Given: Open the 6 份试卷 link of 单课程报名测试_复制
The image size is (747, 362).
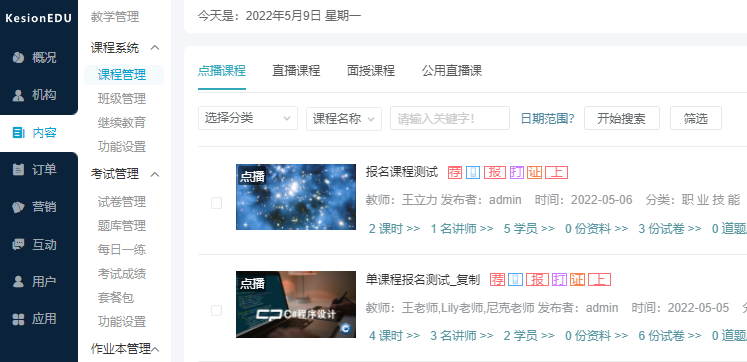Looking at the screenshot, I should 670,336.
